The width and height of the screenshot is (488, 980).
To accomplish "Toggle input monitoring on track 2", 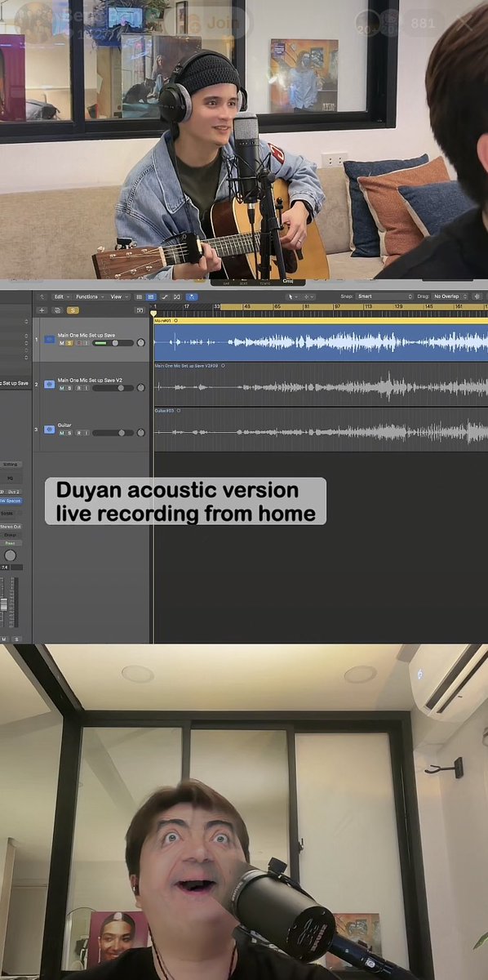I will point(86,388).
